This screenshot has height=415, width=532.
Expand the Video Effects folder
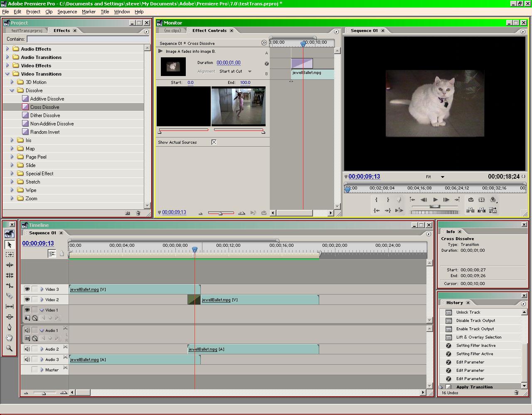coord(7,66)
